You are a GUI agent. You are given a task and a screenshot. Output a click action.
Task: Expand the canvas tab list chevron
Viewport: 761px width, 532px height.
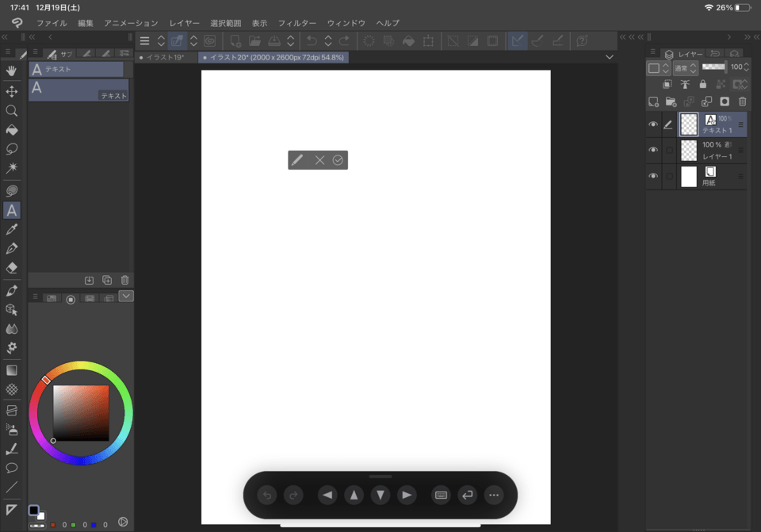(x=609, y=57)
